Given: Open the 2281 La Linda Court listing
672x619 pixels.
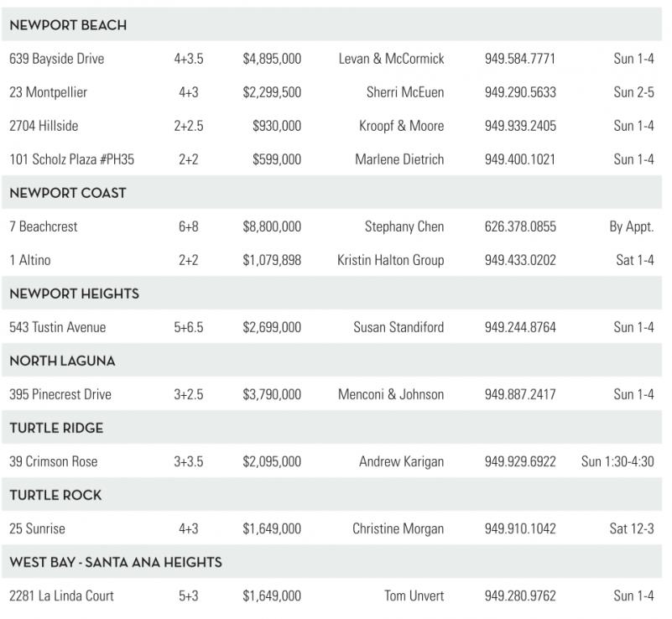Looking at the screenshot, I should point(61,596).
